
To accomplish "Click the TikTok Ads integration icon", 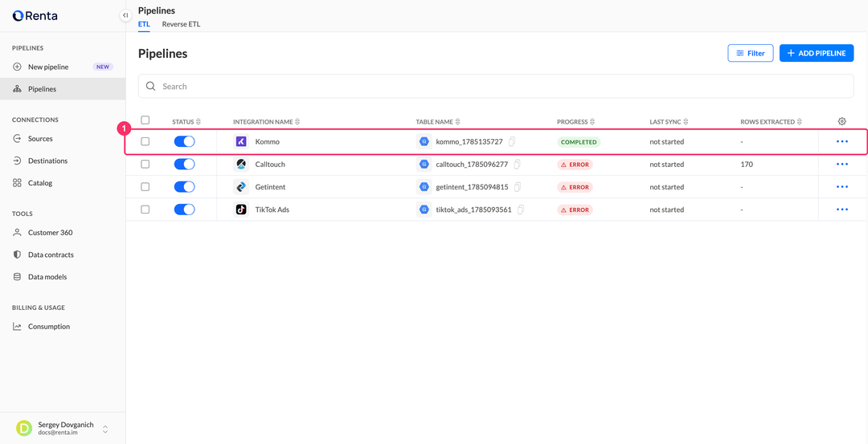I will pos(241,210).
